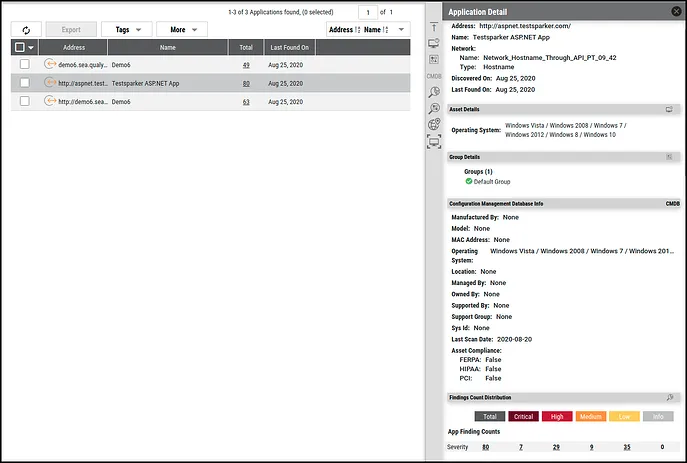Click the Info legend swatch

tap(658, 416)
